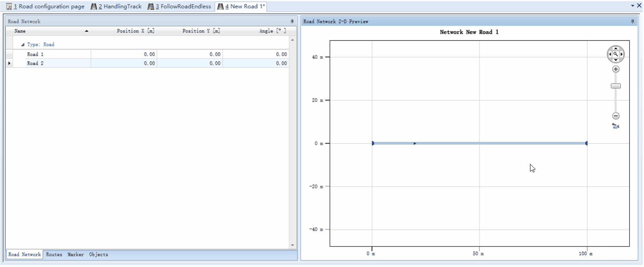The height and width of the screenshot is (267, 644).
Task: Click the road end point at 100 m
Action: [x=586, y=143]
